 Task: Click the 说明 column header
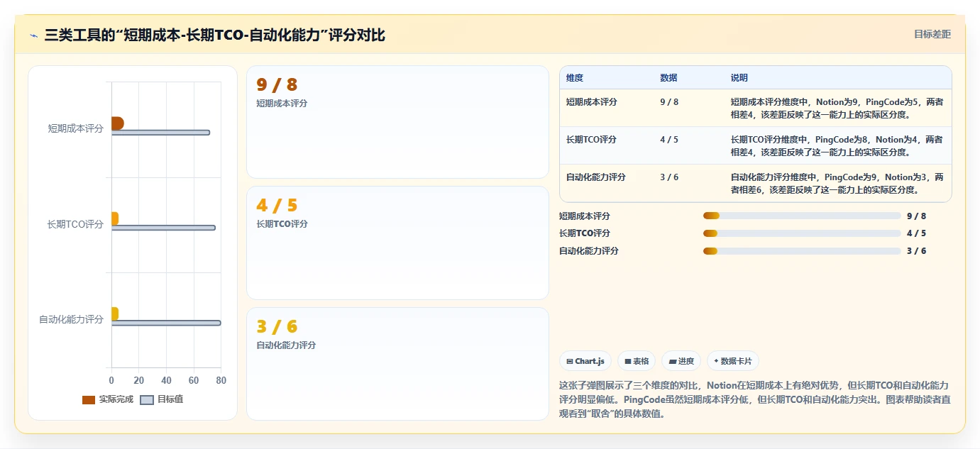pos(739,78)
